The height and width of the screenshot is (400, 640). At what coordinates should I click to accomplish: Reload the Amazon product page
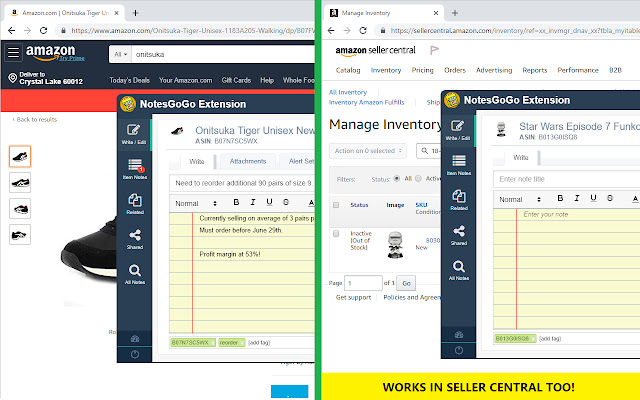(x=43, y=30)
